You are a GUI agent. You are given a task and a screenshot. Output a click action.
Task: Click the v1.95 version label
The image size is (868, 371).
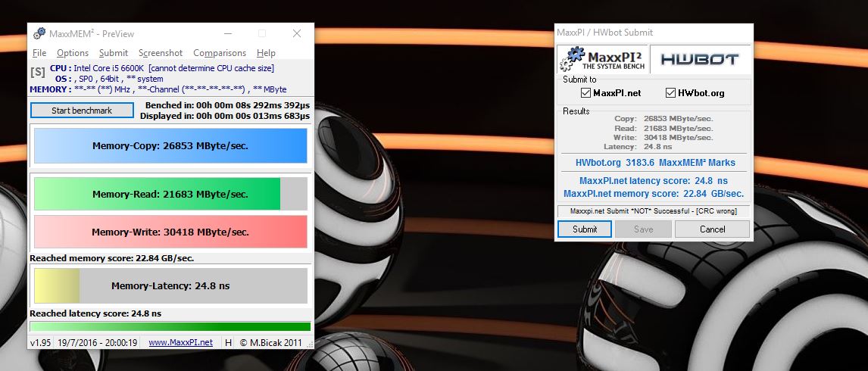tap(40, 343)
